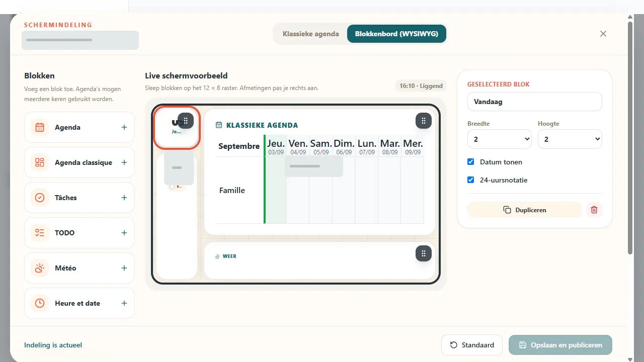Select the Blokkenbord (WYSIWYG) tab

[396, 34]
